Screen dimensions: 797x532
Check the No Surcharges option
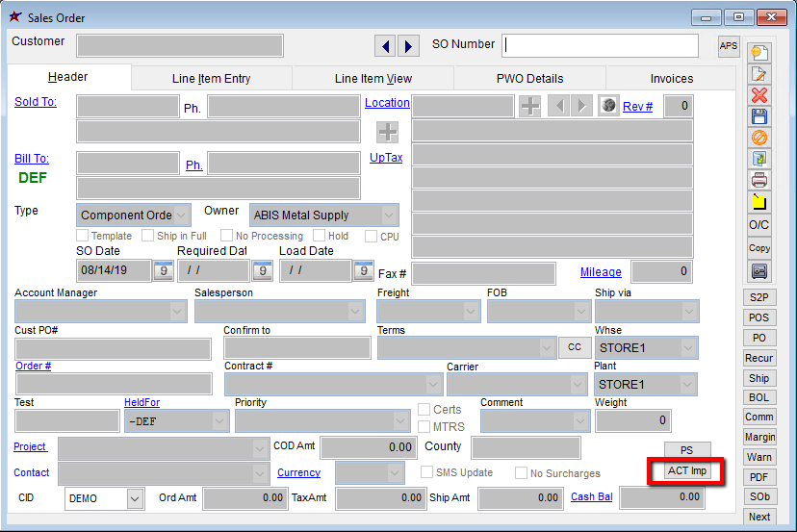point(521,473)
